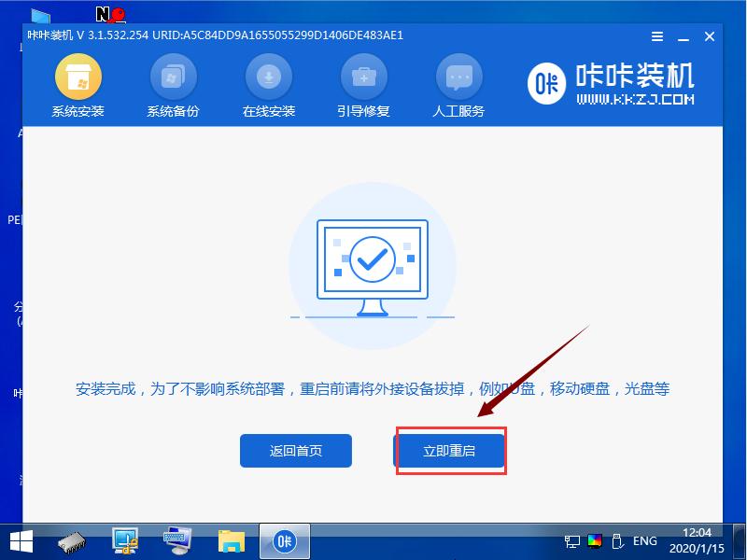Open the clock showing 12:04

[x=697, y=540]
